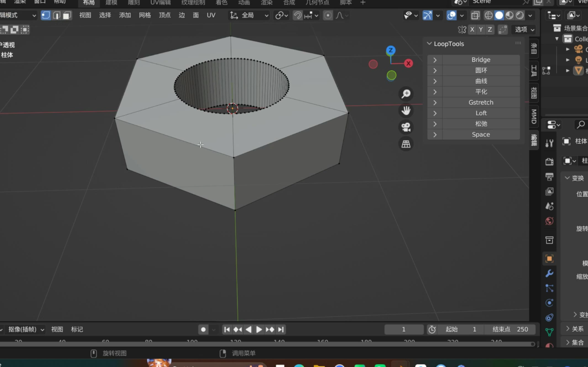The width and height of the screenshot is (588, 367).
Task: Open the modifier wrench properties tab
Action: coord(549,273)
